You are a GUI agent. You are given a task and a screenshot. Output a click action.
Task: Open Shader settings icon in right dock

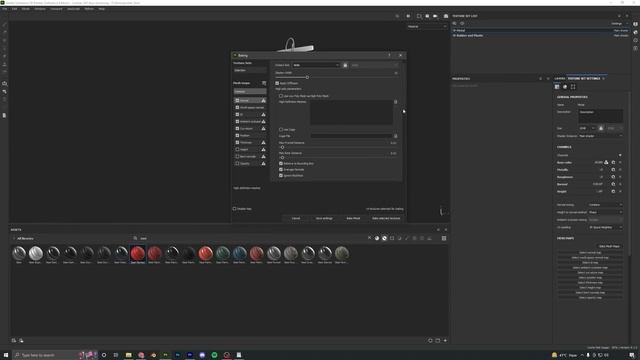(636, 32)
